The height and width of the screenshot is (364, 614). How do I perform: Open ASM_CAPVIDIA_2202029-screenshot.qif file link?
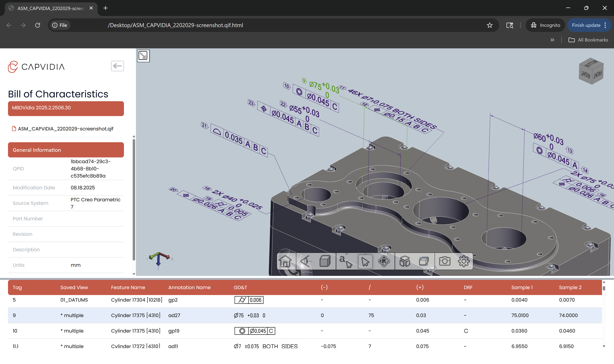66,129
